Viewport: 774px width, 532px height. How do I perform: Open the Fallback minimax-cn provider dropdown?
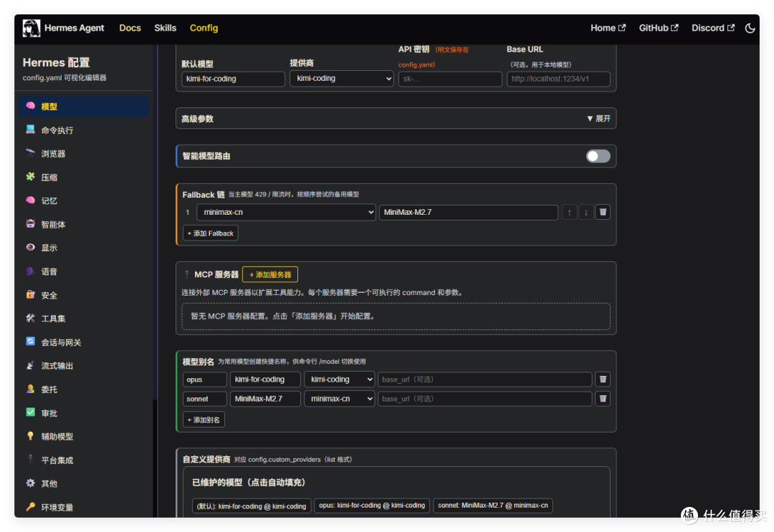286,212
